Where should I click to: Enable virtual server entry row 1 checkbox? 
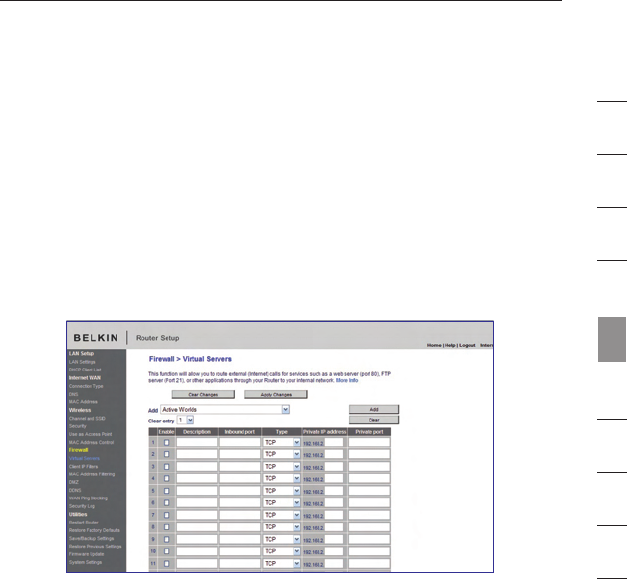[167, 443]
